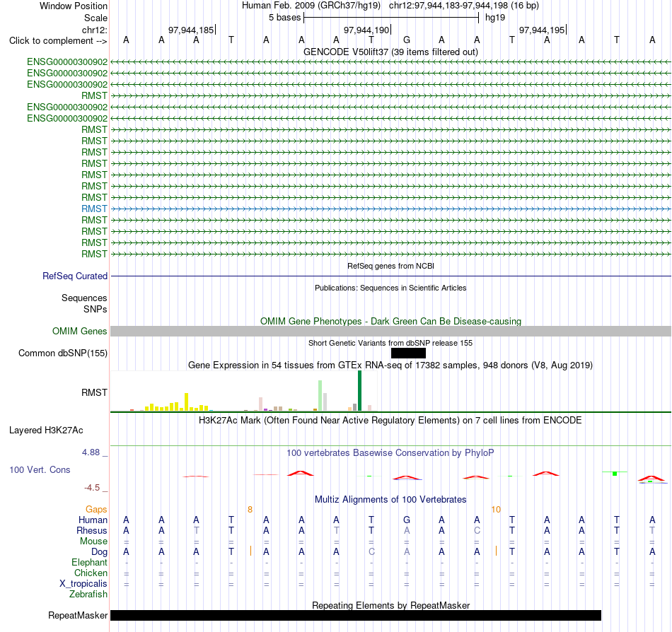Click the header text "Human Feb. 2009 (GRCh37/hg19)"

(311, 6)
